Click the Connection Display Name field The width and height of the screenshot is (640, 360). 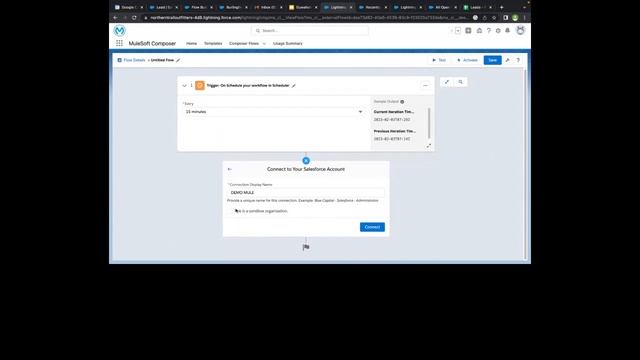[306, 192]
